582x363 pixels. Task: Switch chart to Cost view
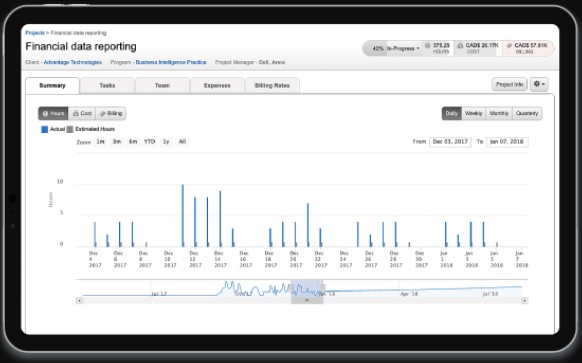(x=82, y=114)
